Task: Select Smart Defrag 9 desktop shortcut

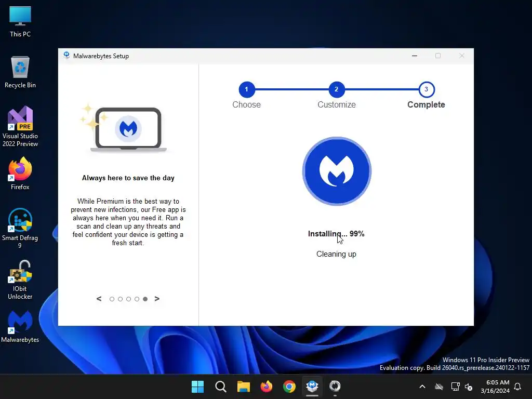Action: (20, 228)
